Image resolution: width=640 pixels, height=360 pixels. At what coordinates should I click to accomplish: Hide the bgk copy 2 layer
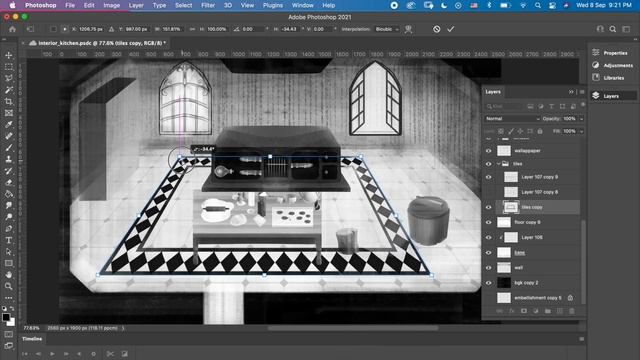pyautogui.click(x=489, y=283)
